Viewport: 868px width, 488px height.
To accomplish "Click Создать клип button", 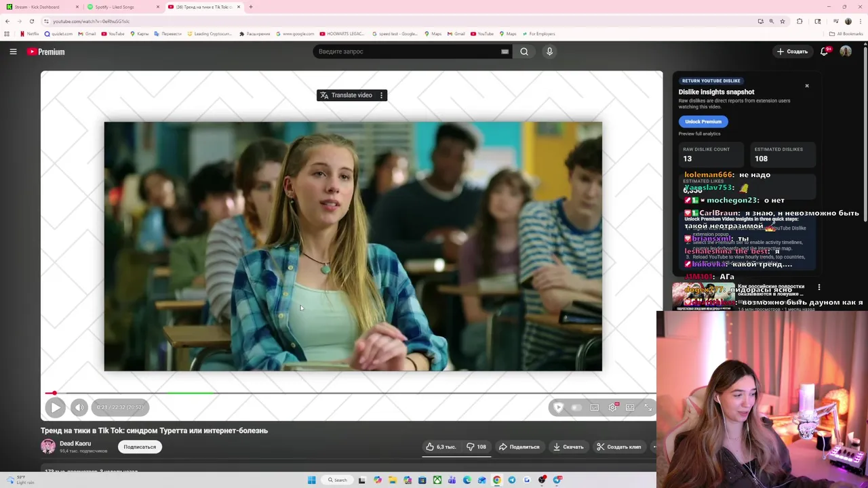I will tap(618, 447).
